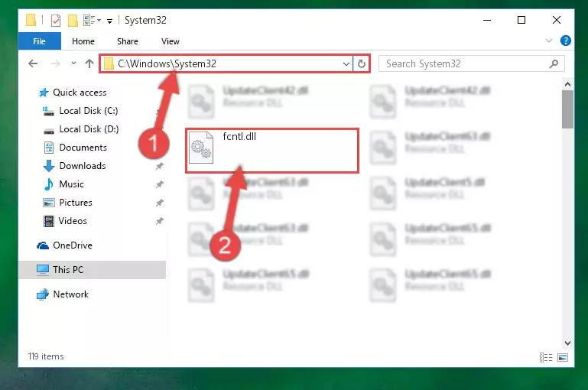This screenshot has width=588, height=390.
Task: Click the search magnifier icon
Action: 554,64
